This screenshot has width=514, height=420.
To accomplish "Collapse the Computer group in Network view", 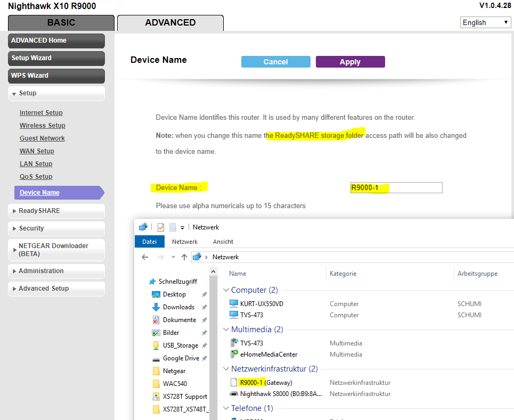I will click(226, 290).
